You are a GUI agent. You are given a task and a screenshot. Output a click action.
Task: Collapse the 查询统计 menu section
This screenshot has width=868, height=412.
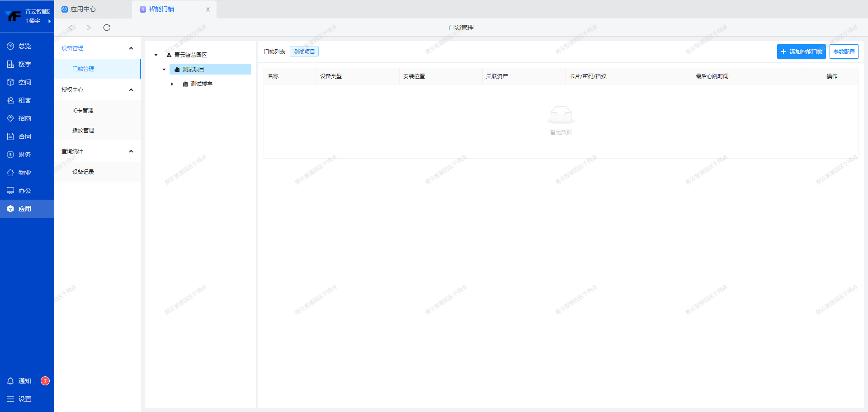pyautogui.click(x=131, y=151)
